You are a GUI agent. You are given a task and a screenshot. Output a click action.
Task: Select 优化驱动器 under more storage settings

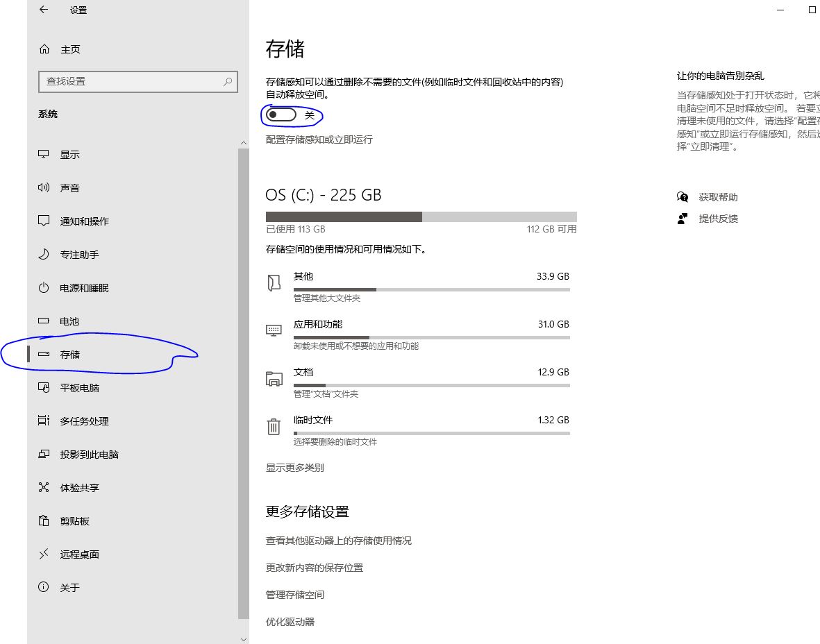click(x=290, y=621)
